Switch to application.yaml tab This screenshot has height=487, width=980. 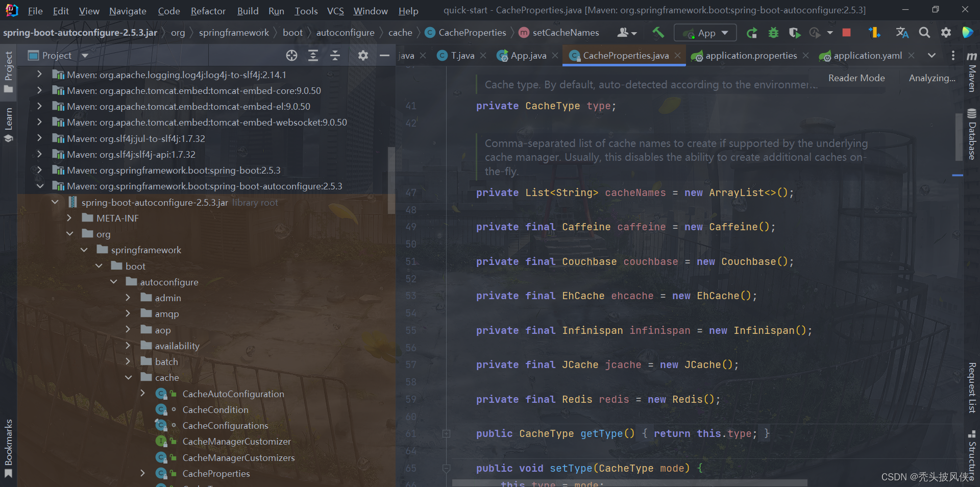(868, 56)
